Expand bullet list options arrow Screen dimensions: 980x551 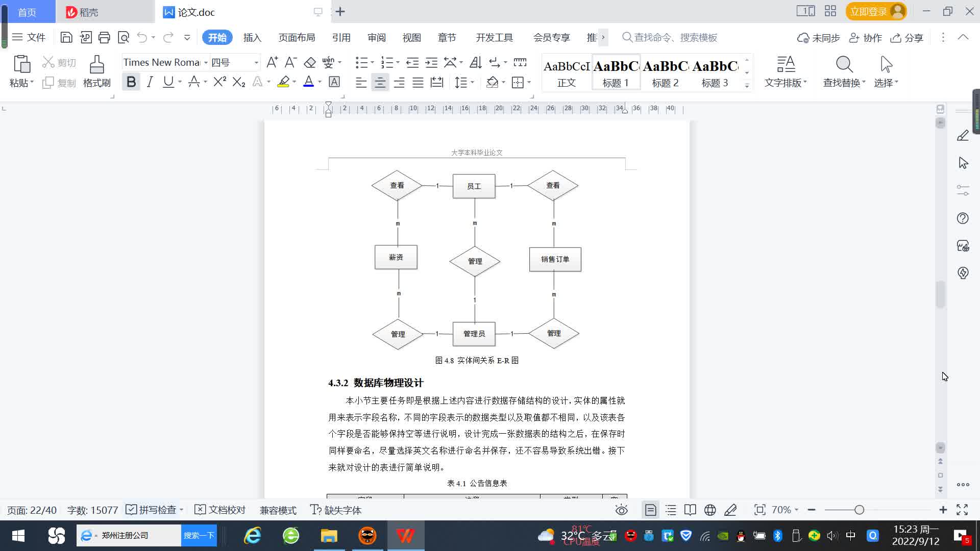(372, 62)
